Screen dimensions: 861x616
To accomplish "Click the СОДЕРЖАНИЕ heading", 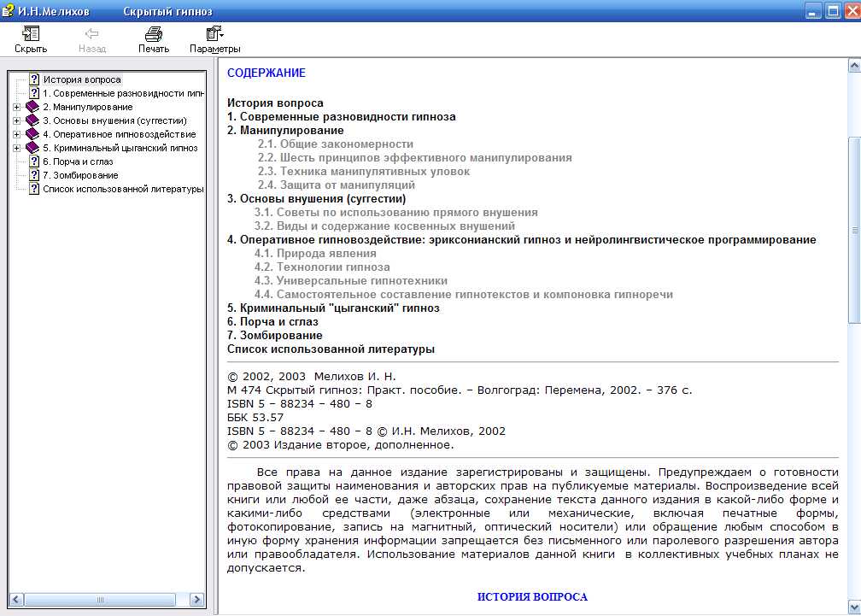I will coord(266,73).
